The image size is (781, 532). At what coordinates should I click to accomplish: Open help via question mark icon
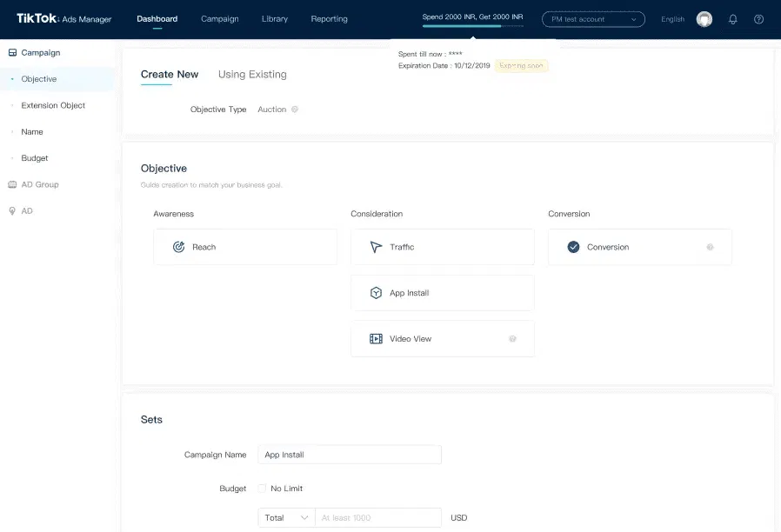[x=758, y=19]
